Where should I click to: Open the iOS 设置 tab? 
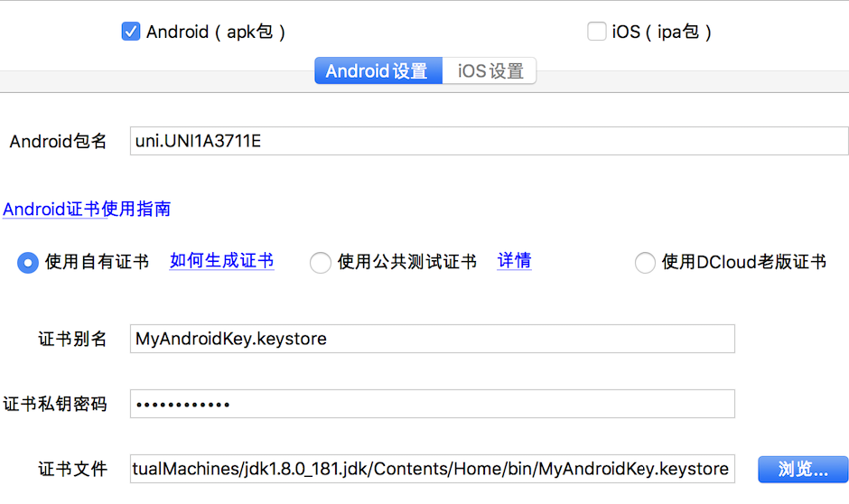[x=490, y=71]
